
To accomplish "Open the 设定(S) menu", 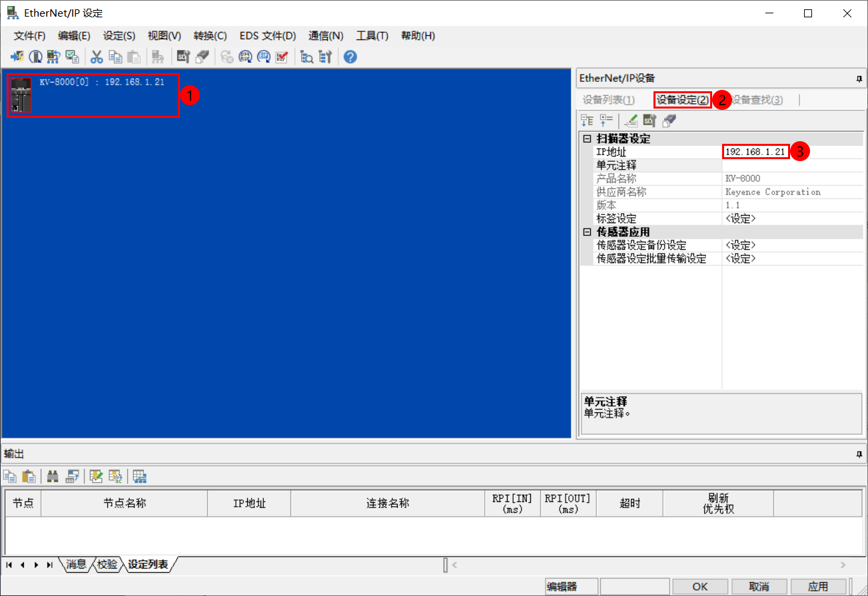I will [119, 35].
